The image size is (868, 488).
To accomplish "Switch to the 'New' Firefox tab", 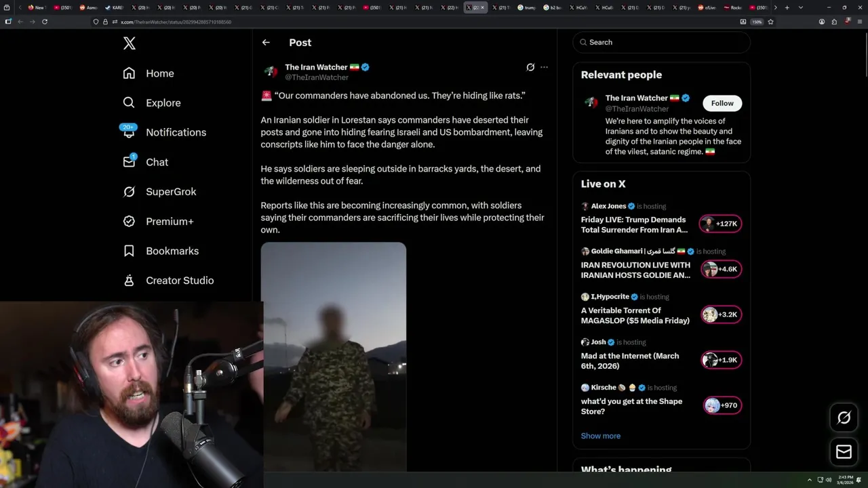I will click(36, 7).
